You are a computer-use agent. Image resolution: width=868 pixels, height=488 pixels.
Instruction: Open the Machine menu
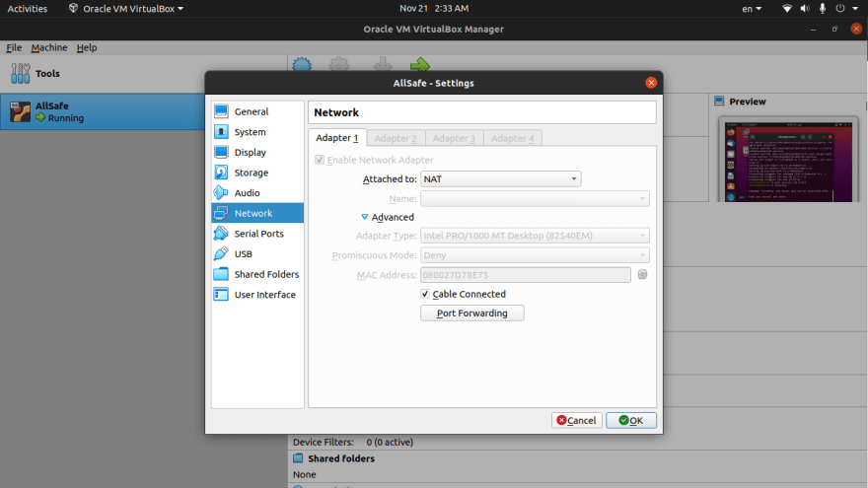tap(49, 47)
